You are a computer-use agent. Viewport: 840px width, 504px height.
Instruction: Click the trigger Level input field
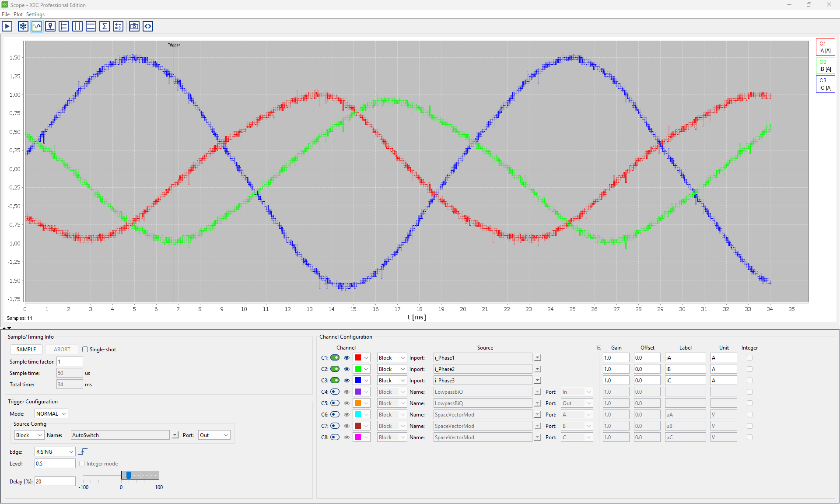pyautogui.click(x=55, y=464)
